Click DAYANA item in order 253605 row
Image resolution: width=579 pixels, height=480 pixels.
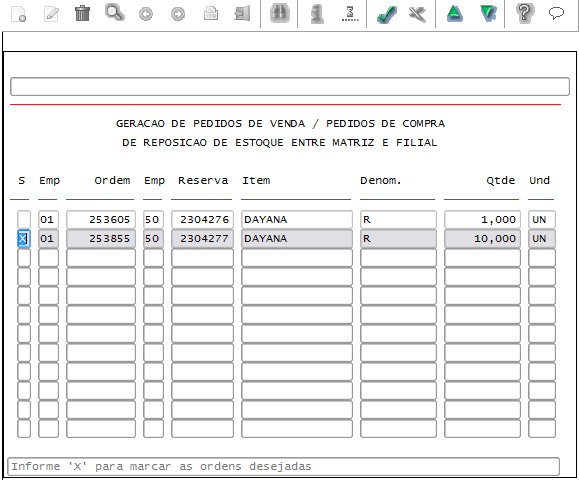tap(297, 220)
